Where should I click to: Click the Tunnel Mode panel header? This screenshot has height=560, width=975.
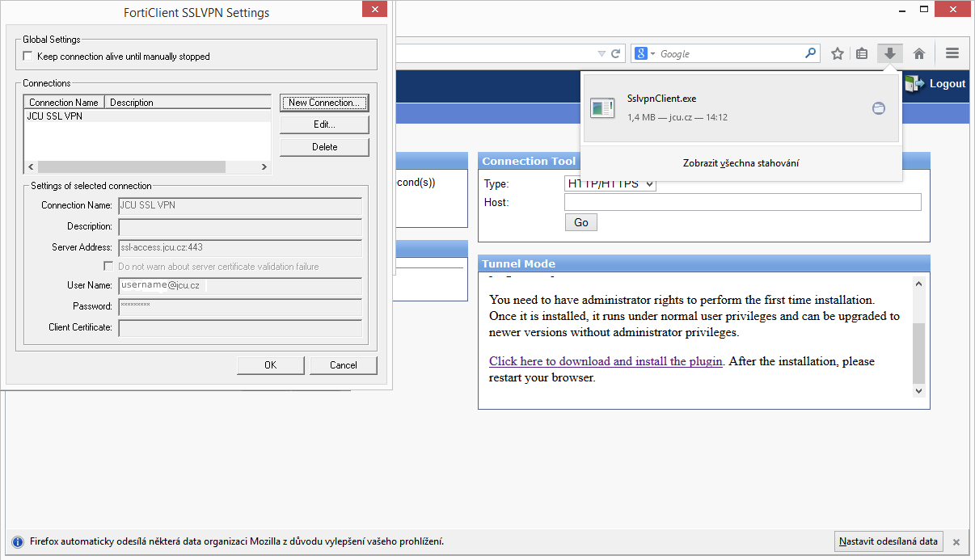(x=704, y=263)
